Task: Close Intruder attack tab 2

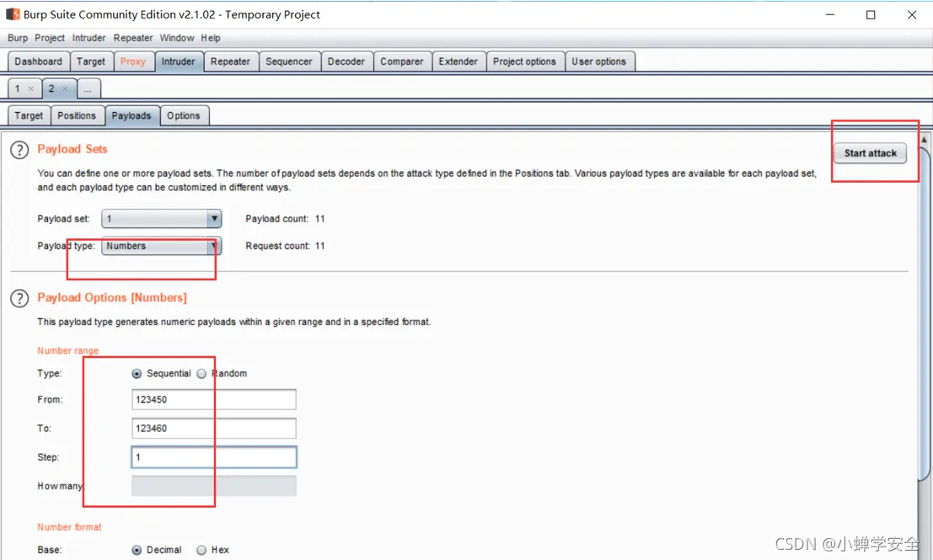Action: point(65,88)
